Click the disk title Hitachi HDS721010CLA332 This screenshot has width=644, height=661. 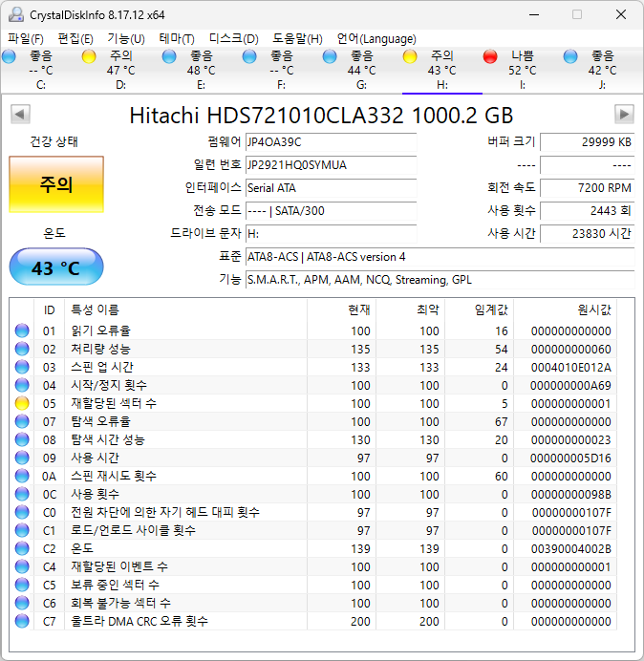(x=321, y=115)
